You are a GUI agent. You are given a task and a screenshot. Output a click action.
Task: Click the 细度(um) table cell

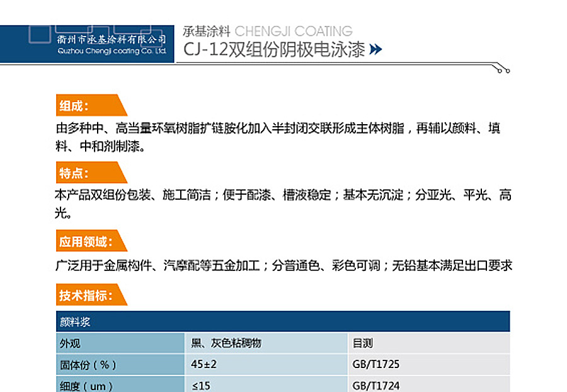pyautogui.click(x=120, y=384)
